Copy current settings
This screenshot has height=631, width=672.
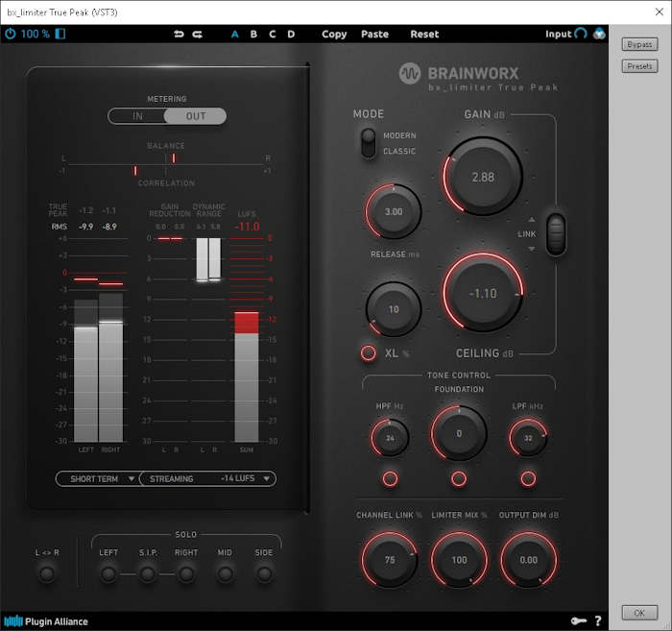click(334, 35)
